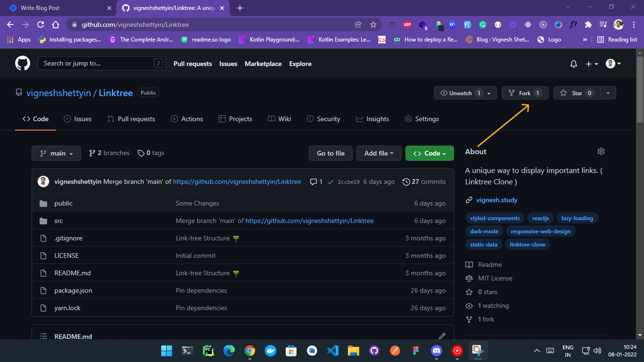This screenshot has height=362, width=644.
Task: Switch to the Issues repository tab
Action: [78, 119]
